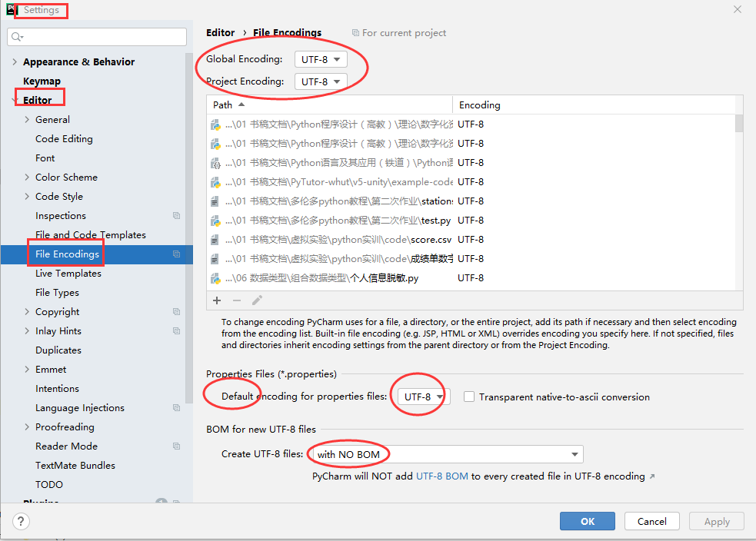The image size is (756, 541).
Task: Click the add path plus icon
Action: (217, 300)
